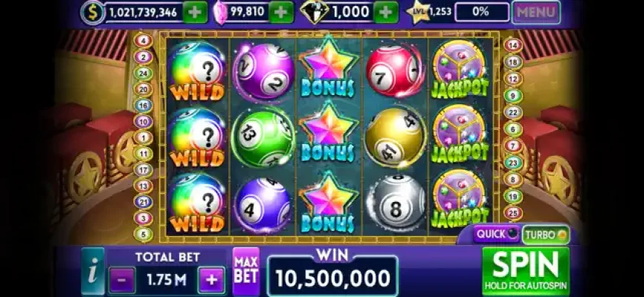644x297 pixels.
Task: Decrease total bet with minus button
Action: click(122, 280)
